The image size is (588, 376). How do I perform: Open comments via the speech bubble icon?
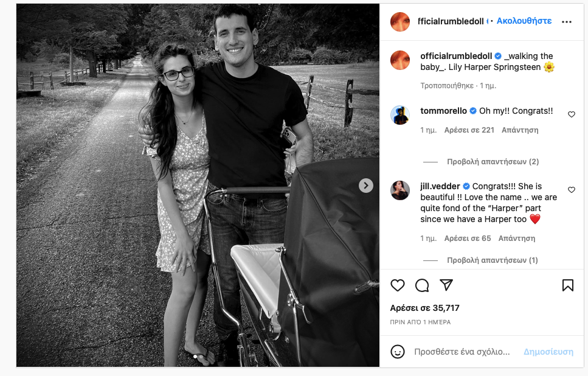point(422,285)
